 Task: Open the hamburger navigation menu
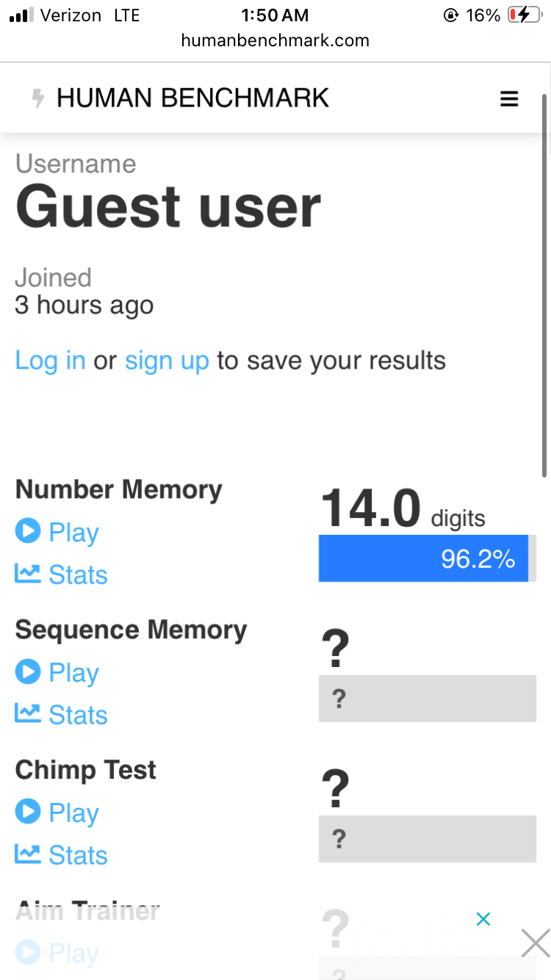coord(509,99)
